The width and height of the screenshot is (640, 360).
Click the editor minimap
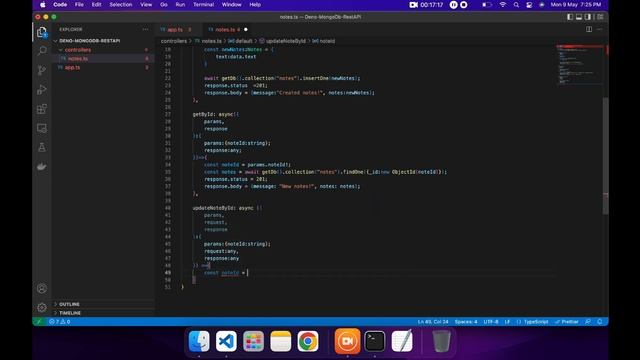tap(579, 64)
